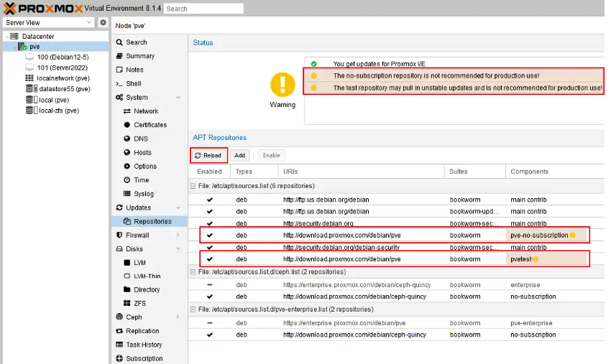This screenshot has width=611, height=364.
Task: Open the Replication menu item
Action: (x=150, y=331)
